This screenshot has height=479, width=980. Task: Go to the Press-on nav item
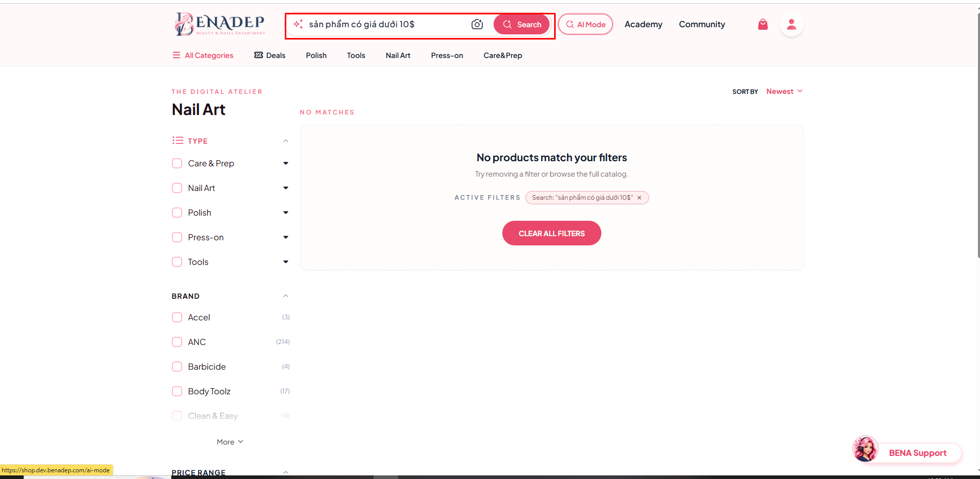(x=447, y=55)
